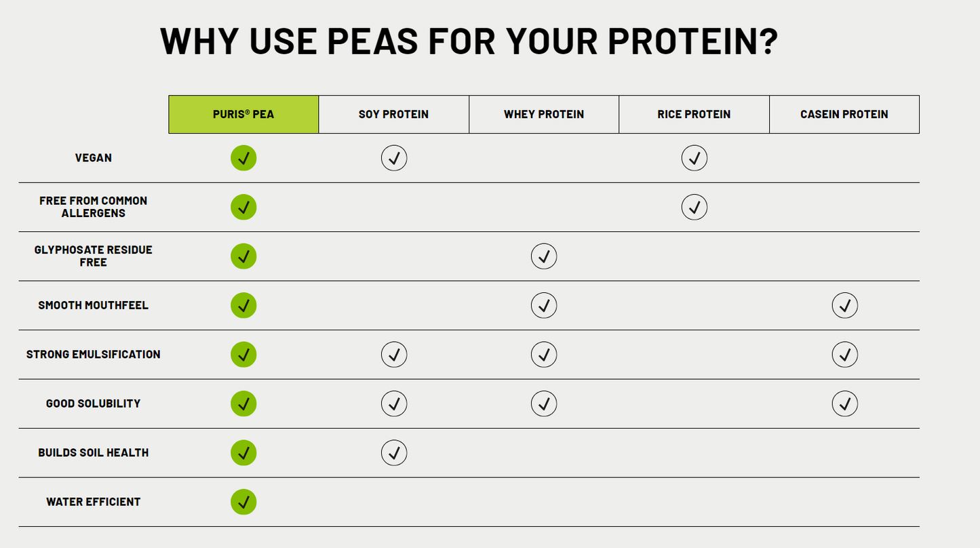This screenshot has height=548, width=980.
Task: Click the Free From Common Allergens row label
Action: pyautogui.click(x=94, y=207)
